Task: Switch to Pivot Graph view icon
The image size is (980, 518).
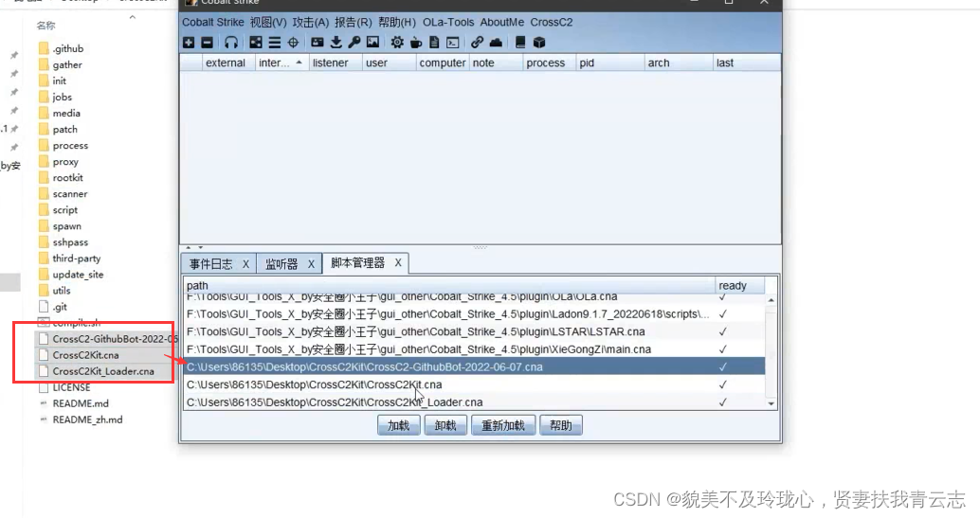Action: point(256,43)
